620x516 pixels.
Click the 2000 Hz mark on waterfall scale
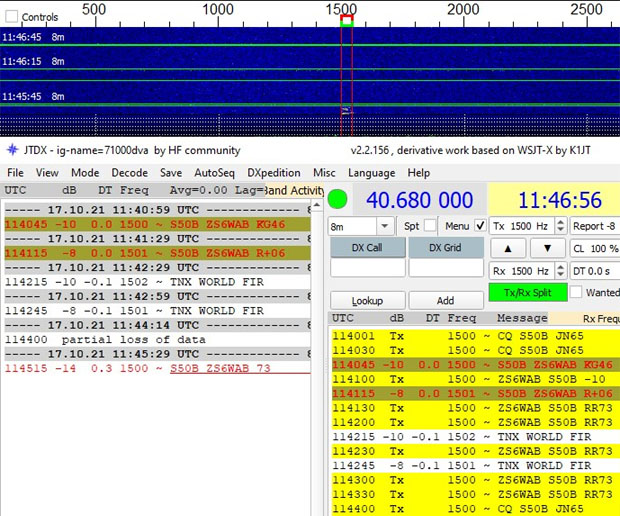463,9
